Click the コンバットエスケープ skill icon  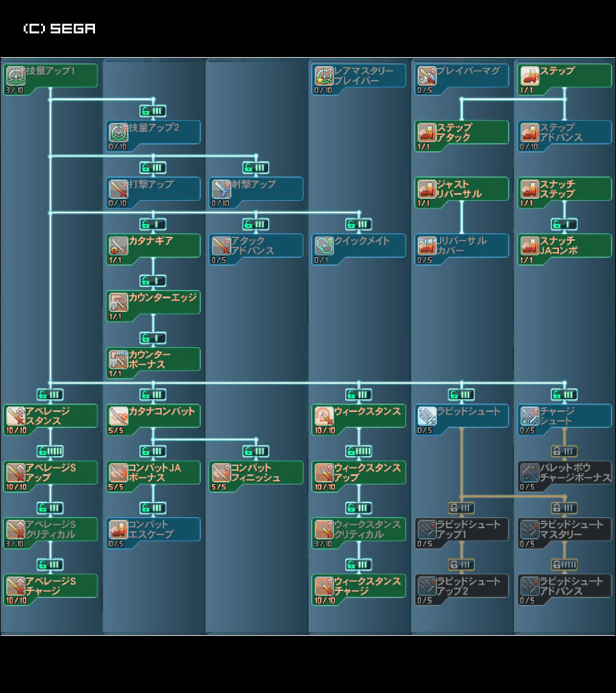pyautogui.click(x=119, y=529)
